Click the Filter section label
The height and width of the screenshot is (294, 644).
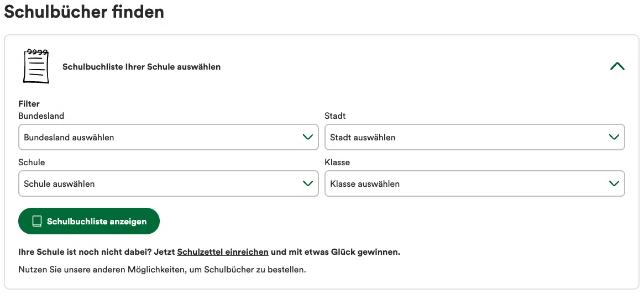[29, 104]
